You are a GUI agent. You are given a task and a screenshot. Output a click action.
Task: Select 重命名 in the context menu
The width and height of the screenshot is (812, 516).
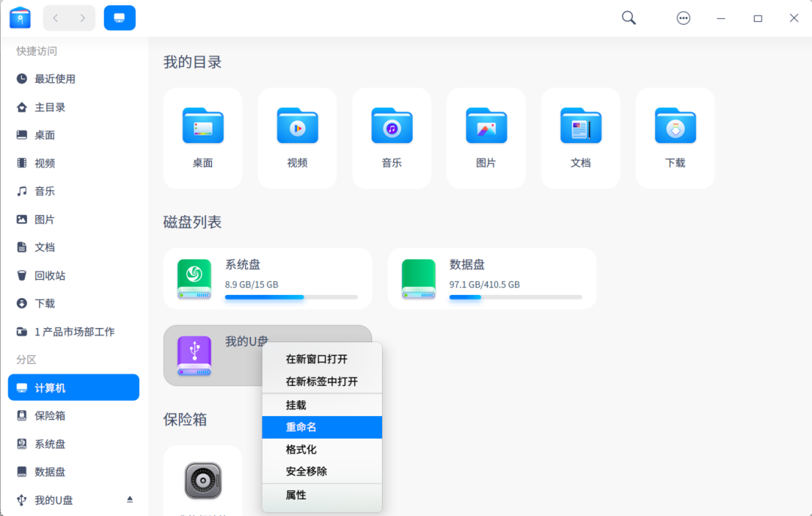pos(322,427)
